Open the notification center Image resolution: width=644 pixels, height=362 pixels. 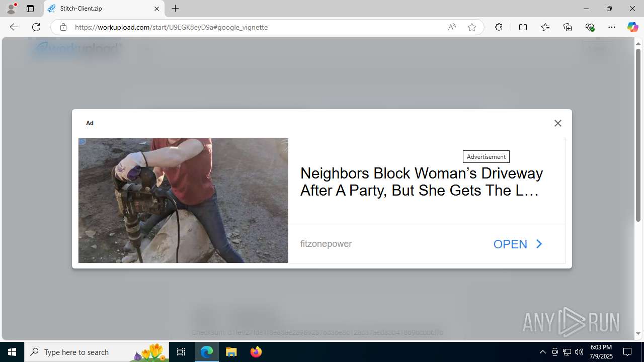pyautogui.click(x=627, y=352)
